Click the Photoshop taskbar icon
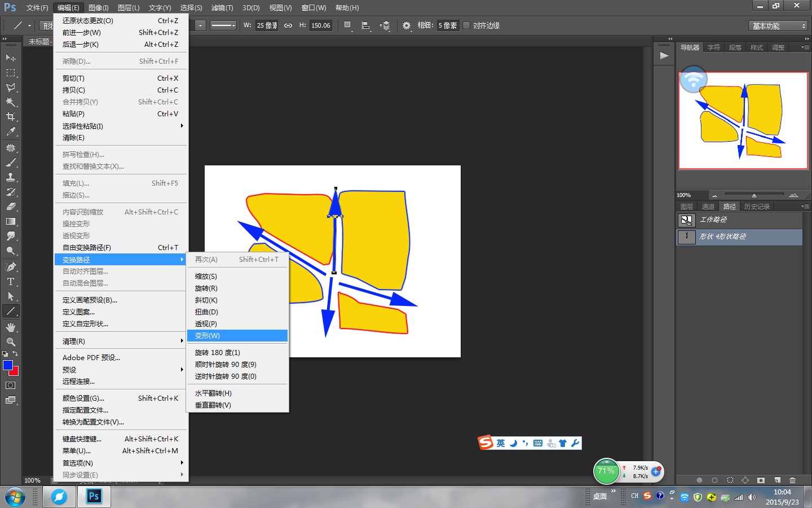This screenshot has height=508, width=812. pos(94,497)
